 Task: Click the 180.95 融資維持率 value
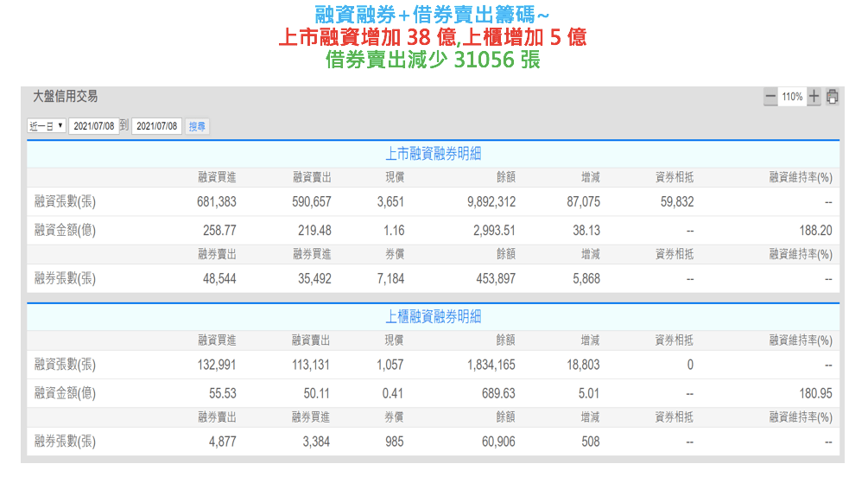coord(815,393)
